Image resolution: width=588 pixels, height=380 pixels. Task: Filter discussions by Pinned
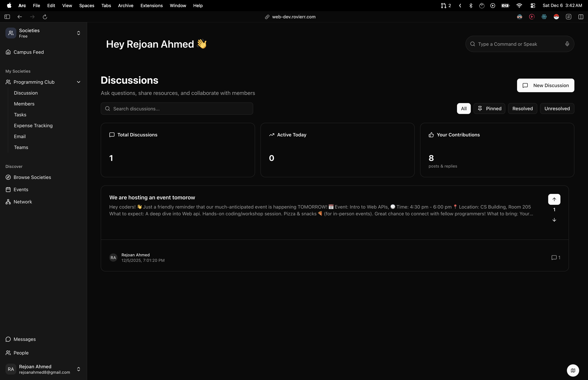point(489,109)
